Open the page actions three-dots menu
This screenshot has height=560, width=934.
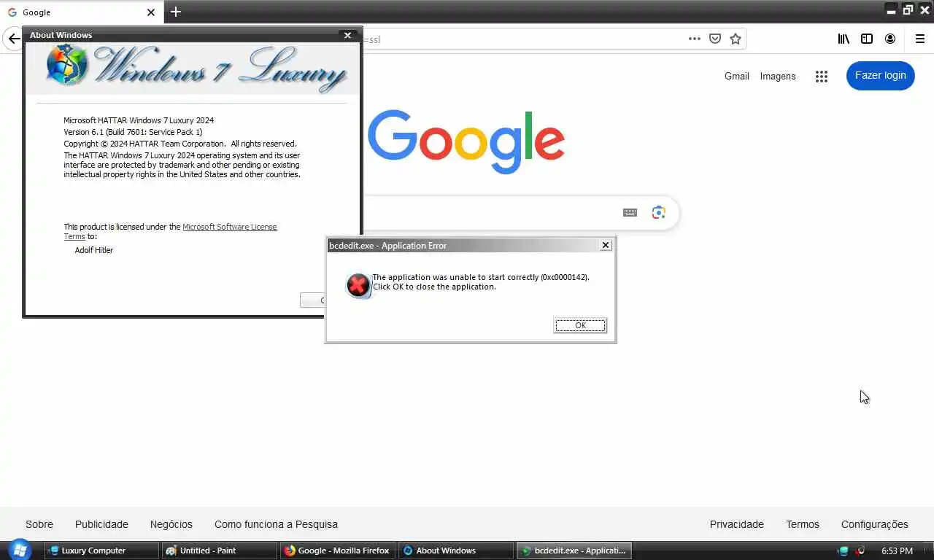[694, 39]
